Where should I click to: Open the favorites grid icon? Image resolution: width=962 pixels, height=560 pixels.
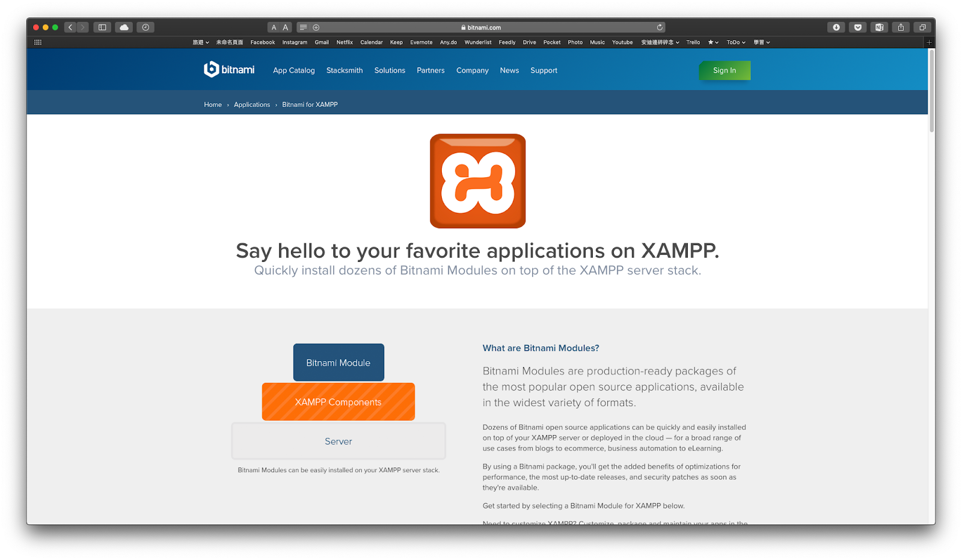[x=38, y=42]
